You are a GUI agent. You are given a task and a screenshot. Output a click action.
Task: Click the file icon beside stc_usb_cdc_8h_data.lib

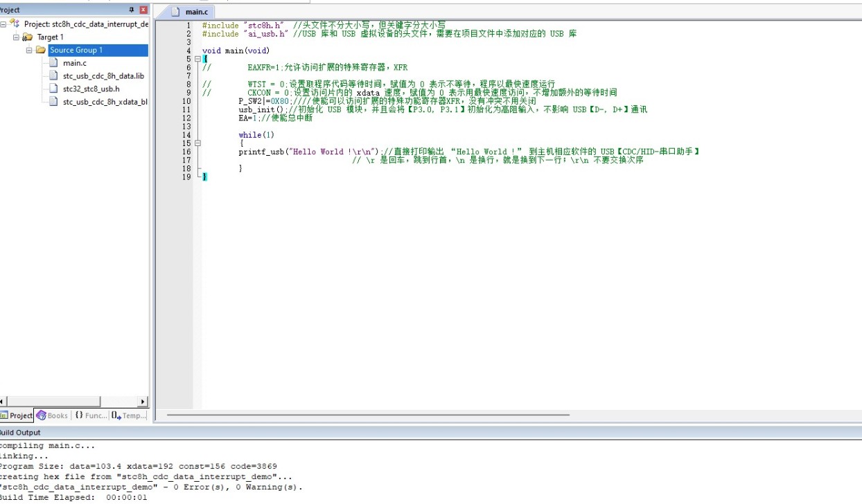[54, 76]
